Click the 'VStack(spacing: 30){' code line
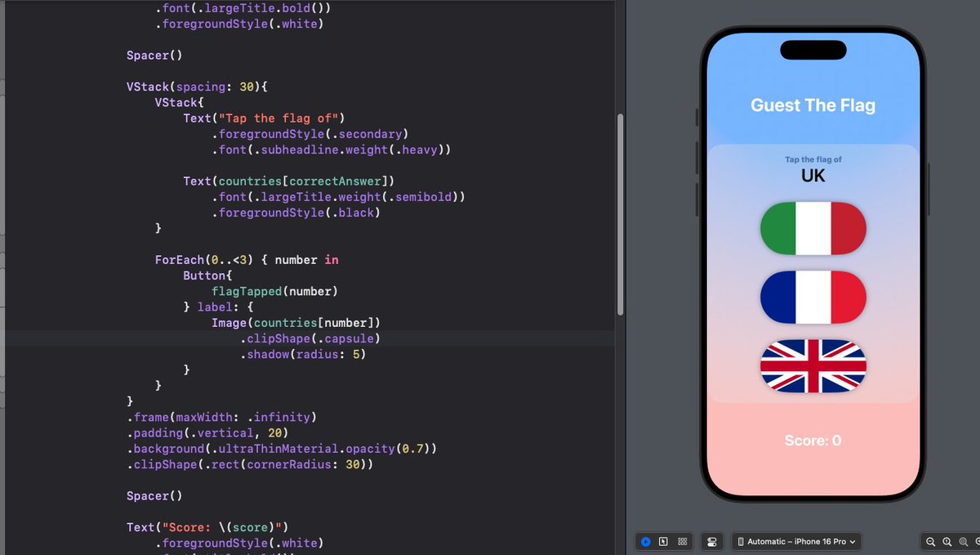Image resolution: width=980 pixels, height=555 pixels. point(197,87)
